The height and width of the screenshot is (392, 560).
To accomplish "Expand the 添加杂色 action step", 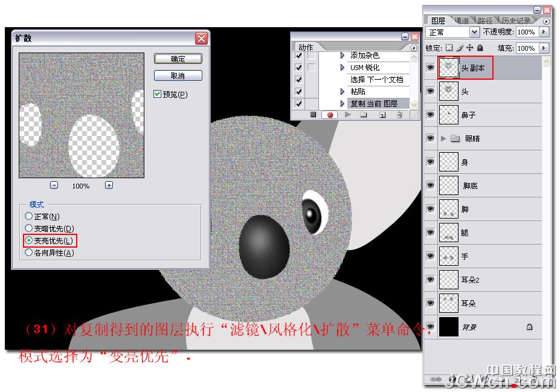I will point(342,56).
